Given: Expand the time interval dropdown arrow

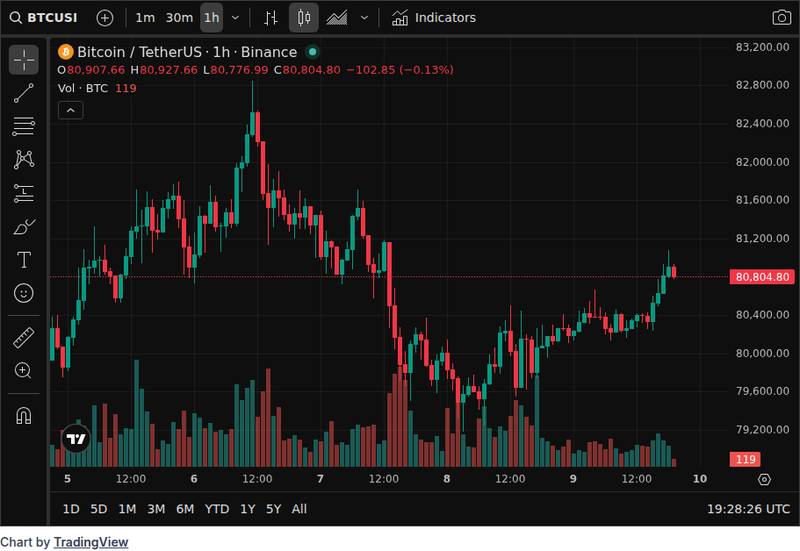Looking at the screenshot, I should tap(235, 18).
